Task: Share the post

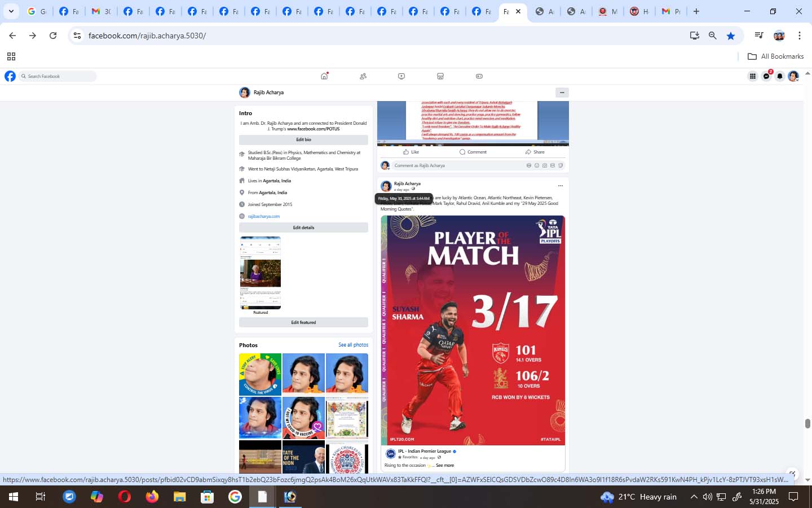Action: point(535,152)
